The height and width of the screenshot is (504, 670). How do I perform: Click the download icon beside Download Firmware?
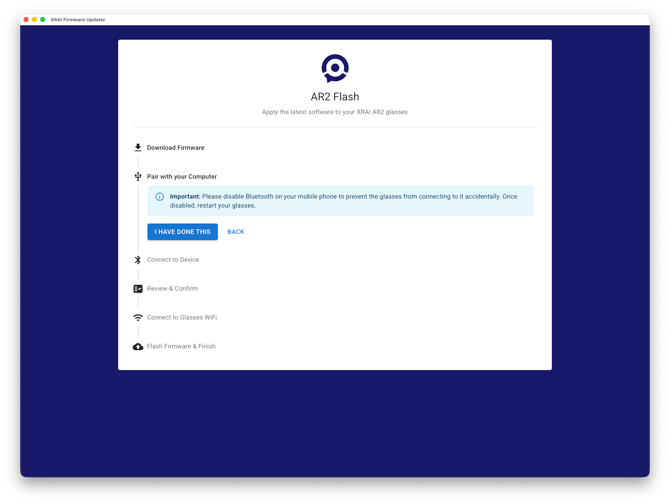click(138, 147)
